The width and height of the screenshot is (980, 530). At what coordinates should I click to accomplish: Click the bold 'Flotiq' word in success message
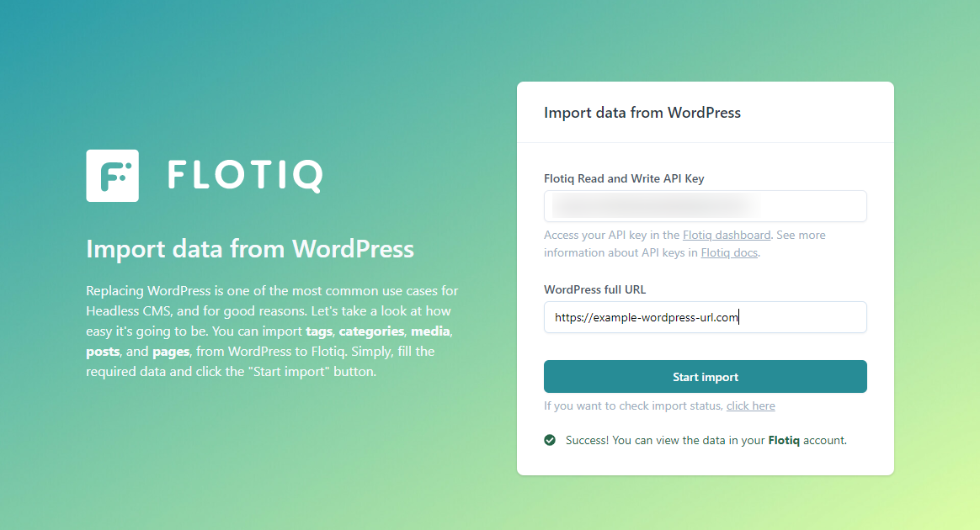click(x=784, y=440)
